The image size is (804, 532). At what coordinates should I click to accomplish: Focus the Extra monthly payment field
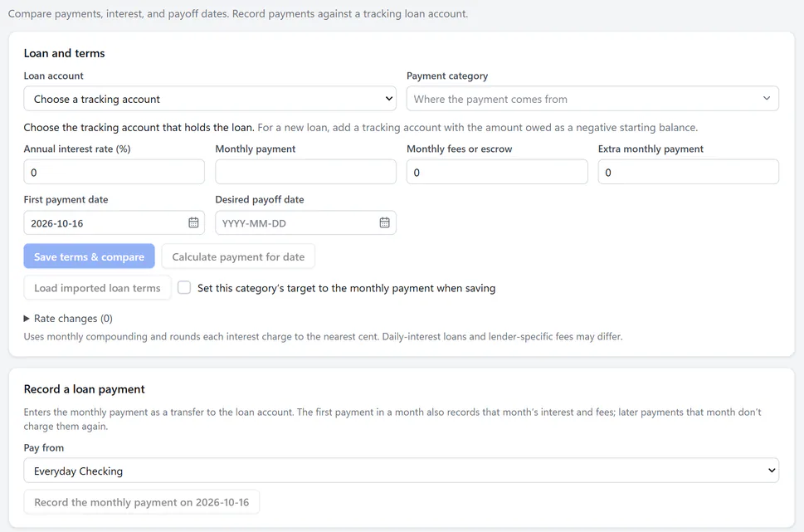click(x=688, y=172)
